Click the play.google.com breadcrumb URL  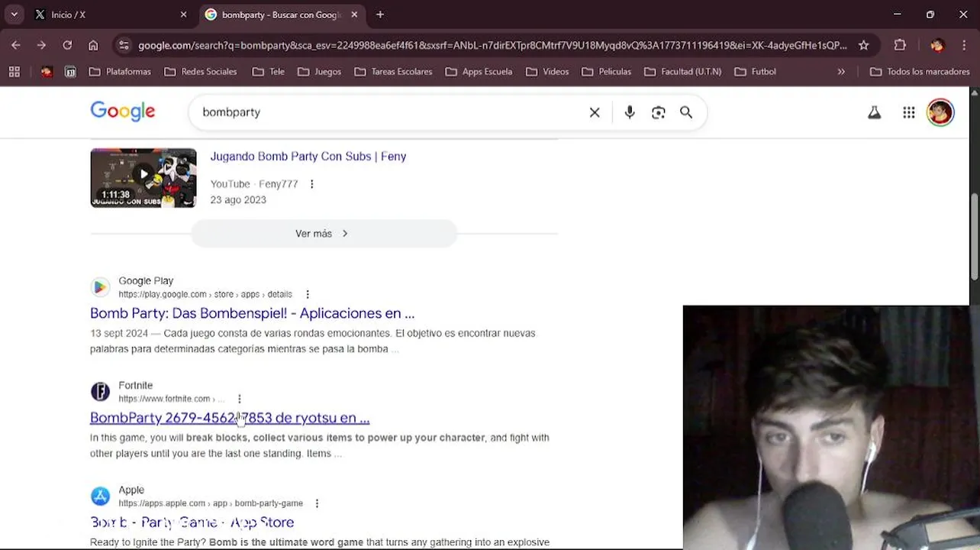click(205, 294)
